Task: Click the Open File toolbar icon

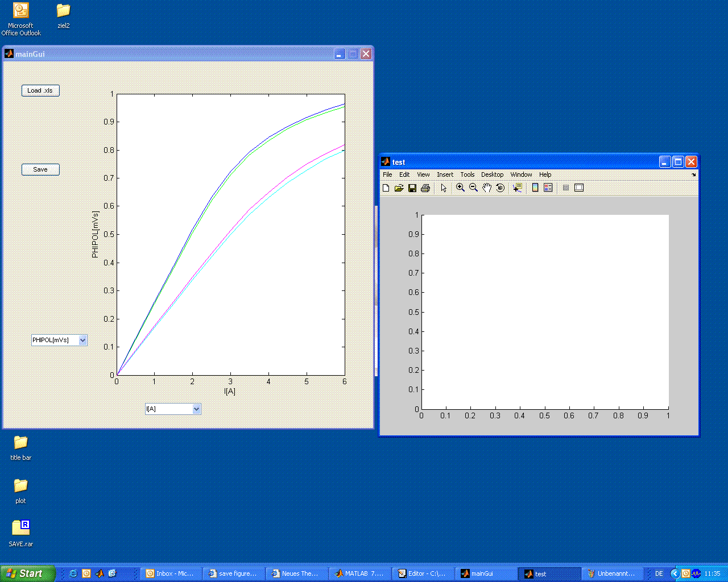Action: [x=399, y=188]
